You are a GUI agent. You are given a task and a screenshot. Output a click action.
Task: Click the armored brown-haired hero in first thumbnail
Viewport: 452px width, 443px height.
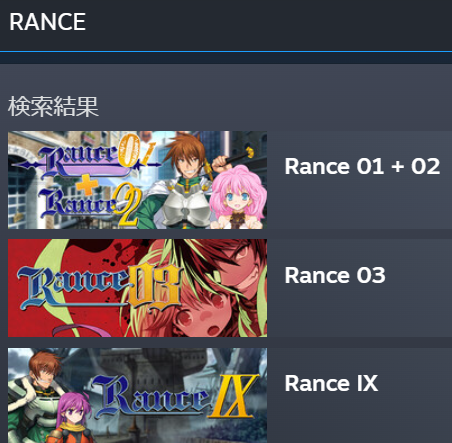tap(182, 182)
